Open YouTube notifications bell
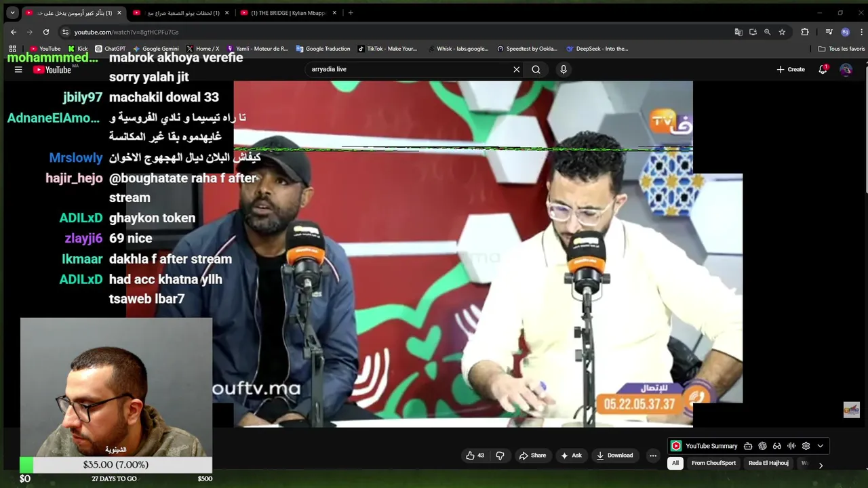The height and width of the screenshot is (488, 868). click(x=823, y=69)
